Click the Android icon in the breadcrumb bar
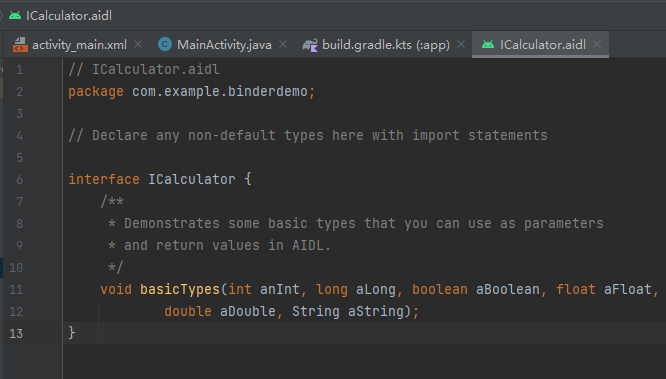Image resolution: width=666 pixels, height=379 pixels. click(15, 16)
